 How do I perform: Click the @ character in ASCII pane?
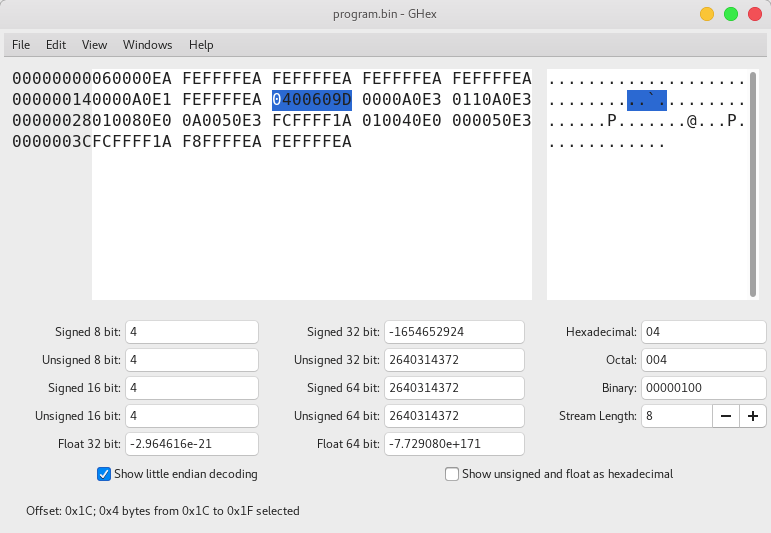[x=691, y=121]
